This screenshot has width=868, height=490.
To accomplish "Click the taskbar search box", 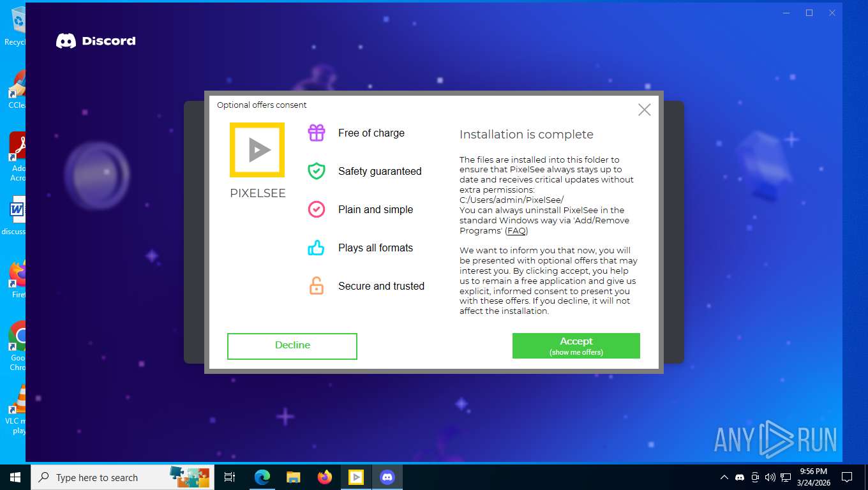I will coord(121,477).
